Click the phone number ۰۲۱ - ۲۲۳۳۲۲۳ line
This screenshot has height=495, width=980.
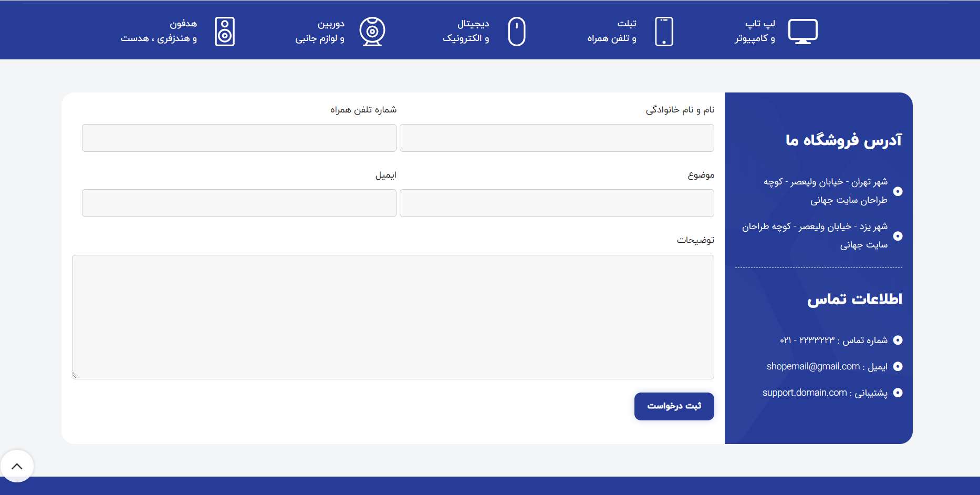[x=833, y=340]
